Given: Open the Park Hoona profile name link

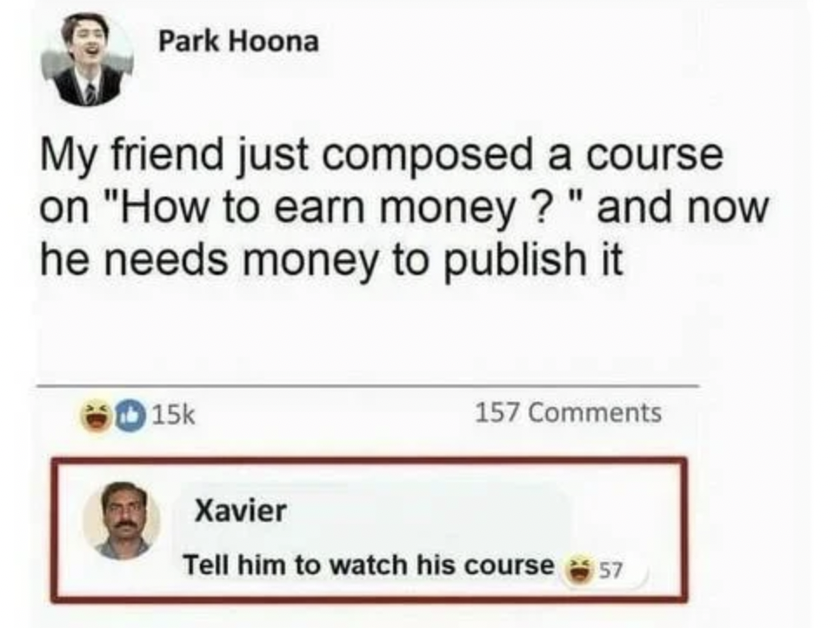Looking at the screenshot, I should click(238, 41).
